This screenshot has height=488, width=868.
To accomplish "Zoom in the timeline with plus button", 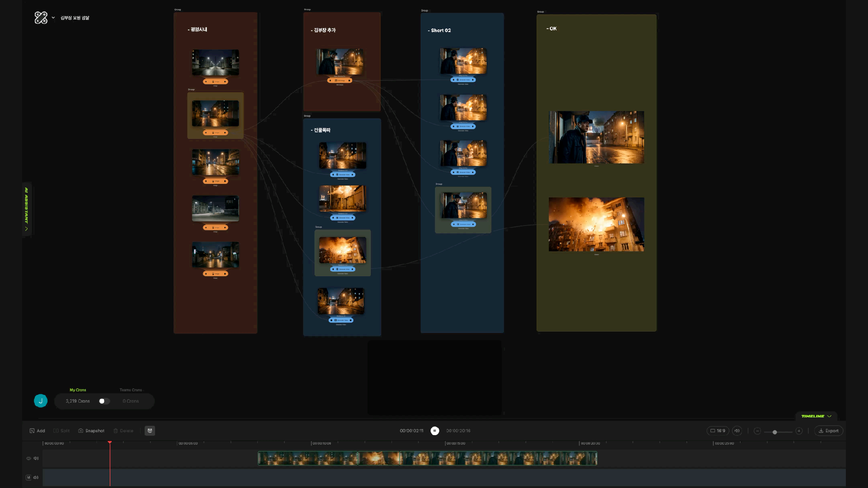I will point(799,431).
